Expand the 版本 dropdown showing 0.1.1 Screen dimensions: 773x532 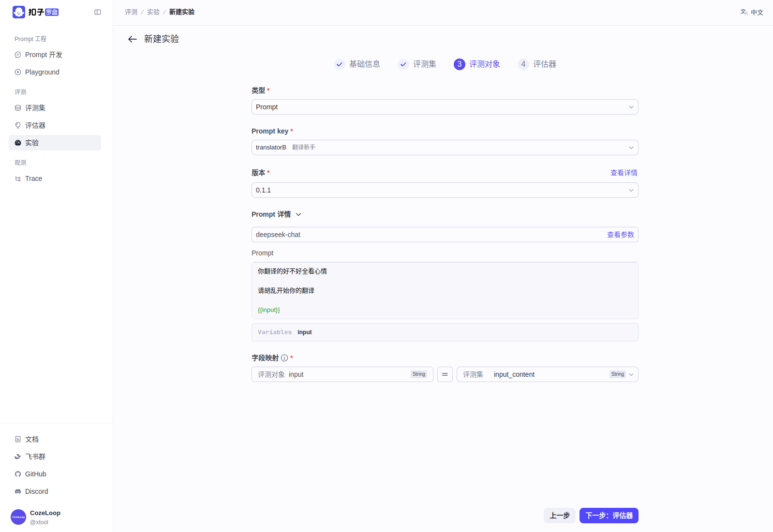point(444,190)
